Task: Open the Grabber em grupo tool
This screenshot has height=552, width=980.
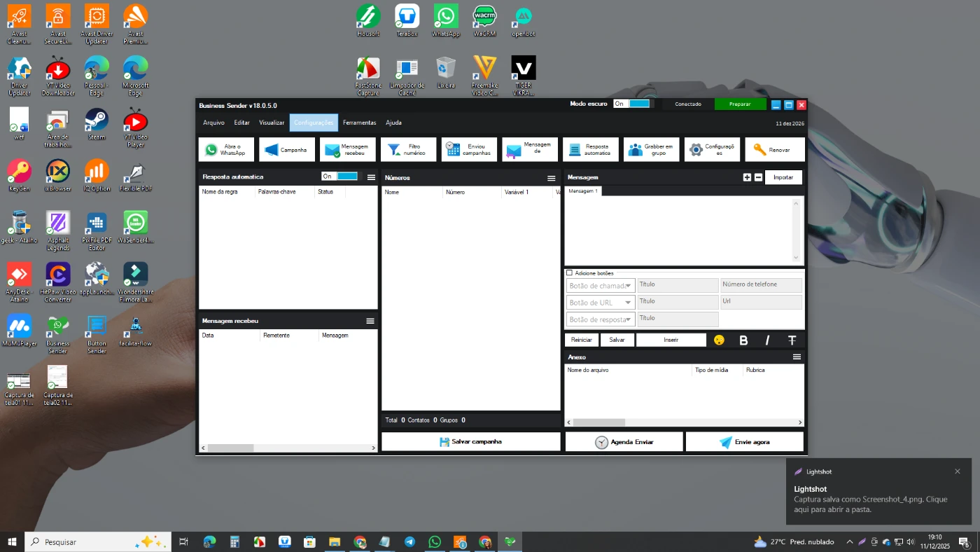Action: tap(651, 150)
